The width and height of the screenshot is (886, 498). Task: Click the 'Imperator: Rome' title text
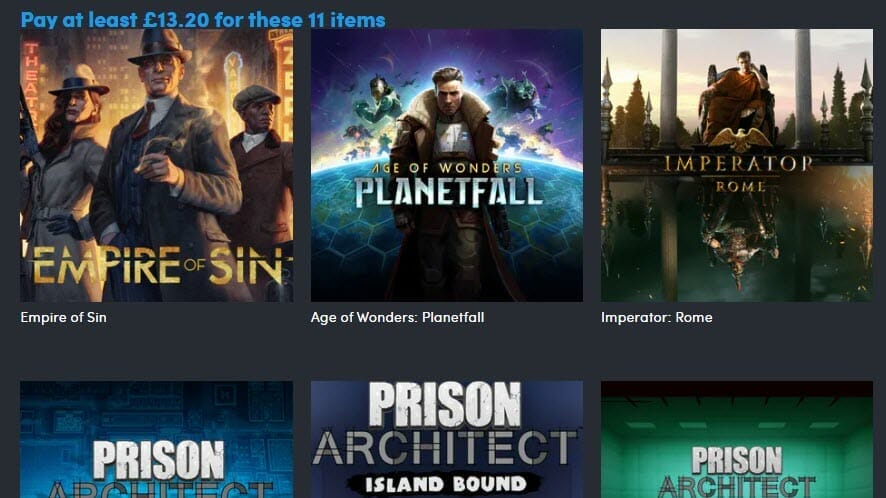[x=657, y=318]
